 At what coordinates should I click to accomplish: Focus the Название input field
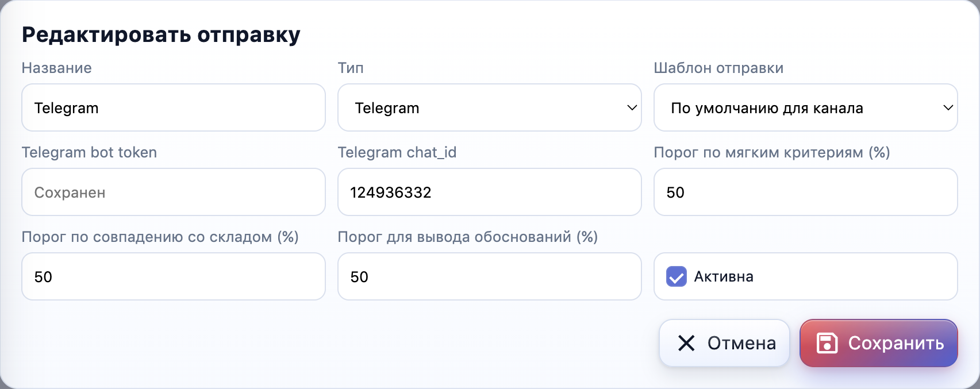(x=173, y=107)
